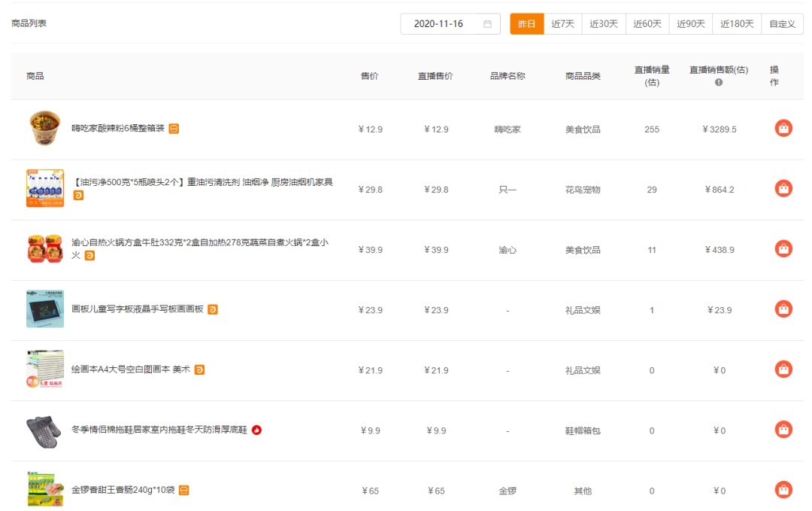Click the calendar icon in date field
The height and width of the screenshot is (511, 812).
pyautogui.click(x=487, y=24)
